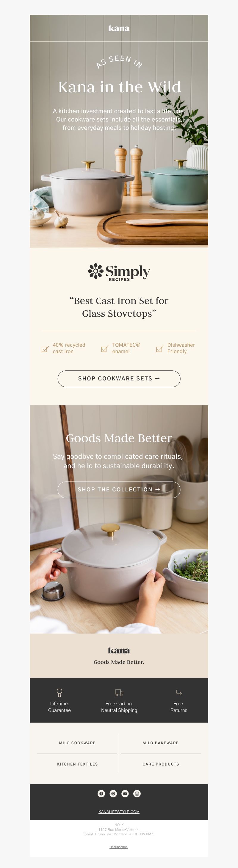Screen dimensions: 238x868
Task: Go to Kitchen Textiles category
Action: pyautogui.click(x=77, y=764)
